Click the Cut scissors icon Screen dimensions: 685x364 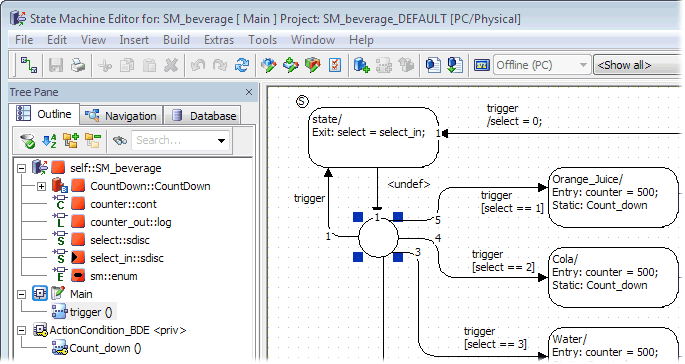click(105, 66)
